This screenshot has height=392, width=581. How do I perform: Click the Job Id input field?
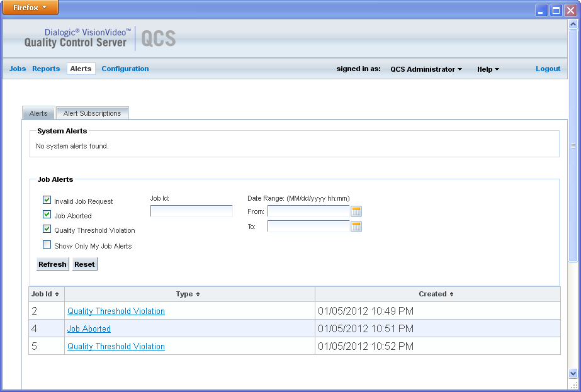pyautogui.click(x=191, y=211)
